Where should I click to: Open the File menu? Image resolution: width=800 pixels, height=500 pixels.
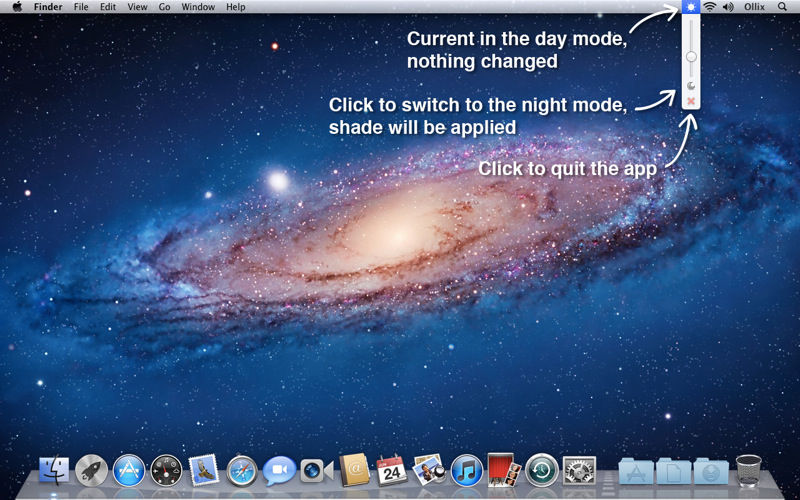tap(81, 7)
